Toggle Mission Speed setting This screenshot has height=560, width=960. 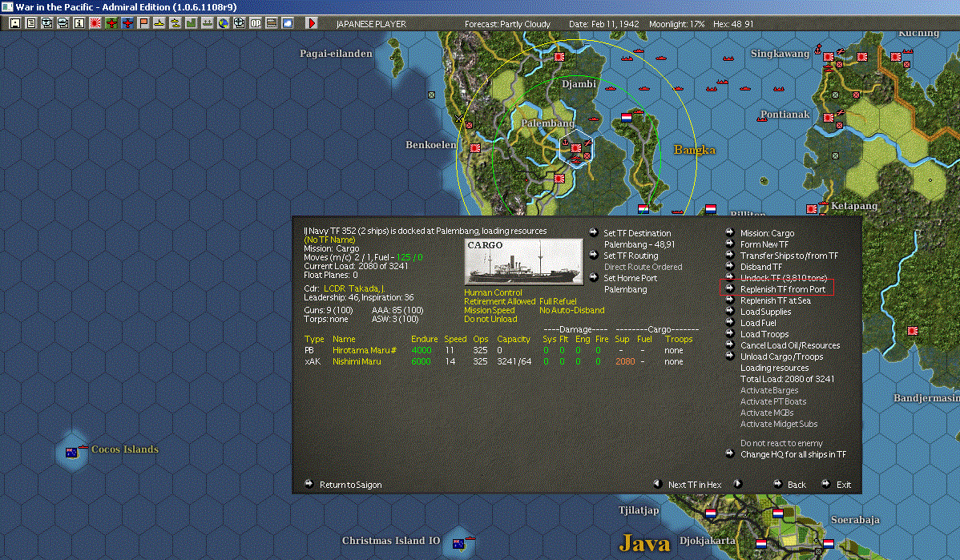[489, 310]
